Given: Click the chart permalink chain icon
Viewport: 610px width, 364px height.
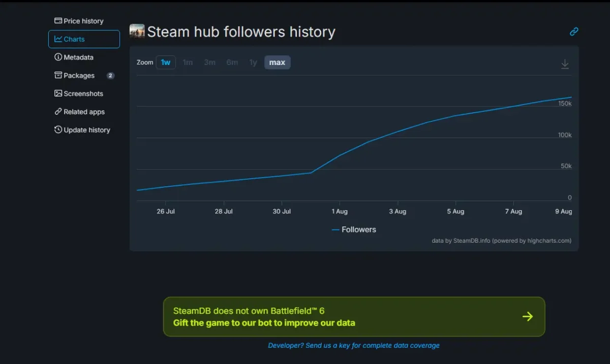Looking at the screenshot, I should (574, 31).
